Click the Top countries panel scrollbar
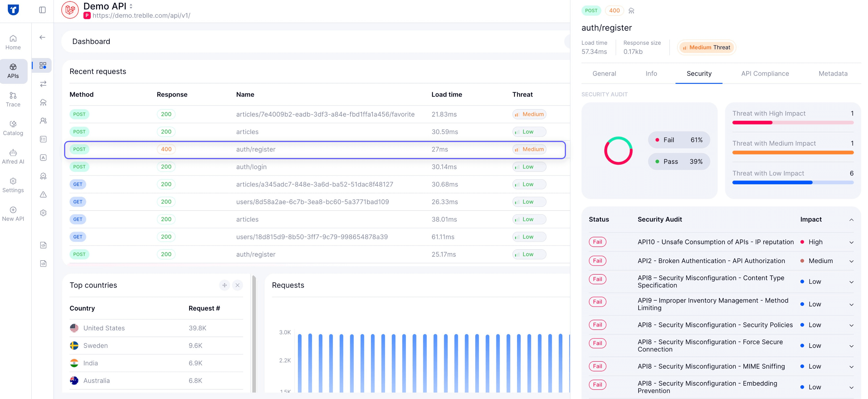 [254, 334]
